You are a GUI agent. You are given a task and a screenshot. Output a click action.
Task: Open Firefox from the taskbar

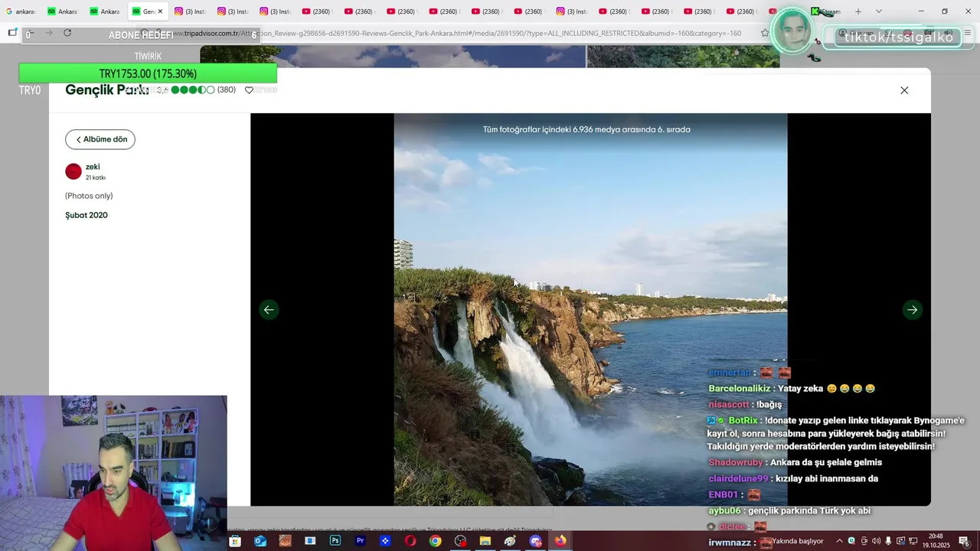tap(560, 541)
